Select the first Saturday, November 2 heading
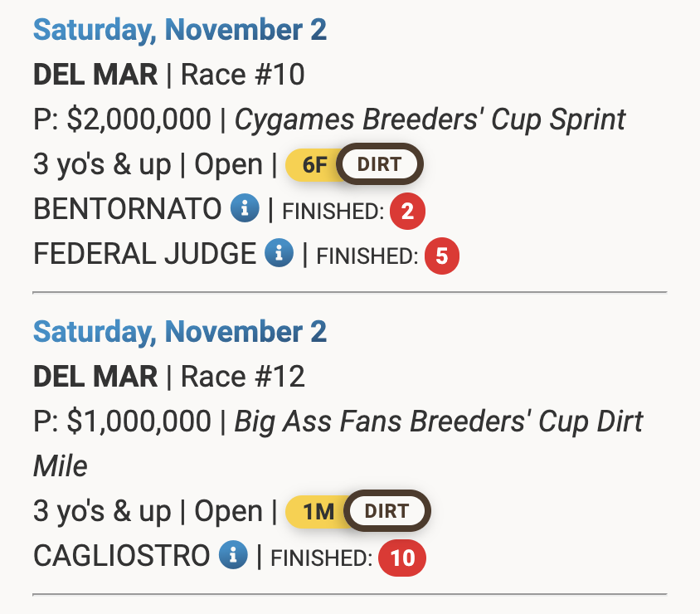 click(180, 30)
